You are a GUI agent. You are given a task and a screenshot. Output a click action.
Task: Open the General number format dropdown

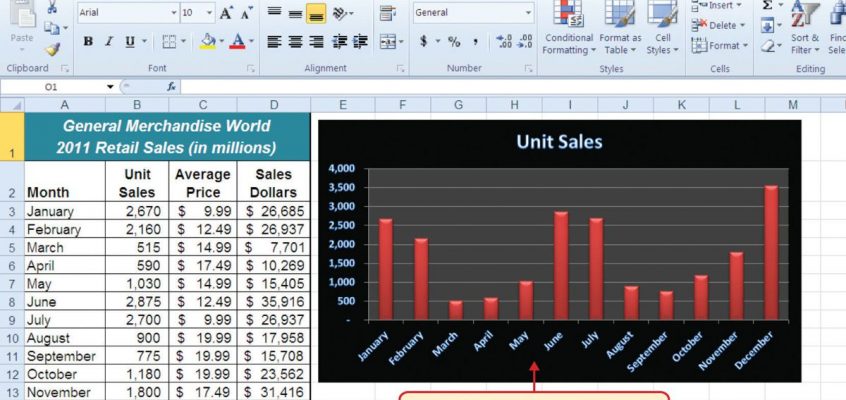[529, 13]
